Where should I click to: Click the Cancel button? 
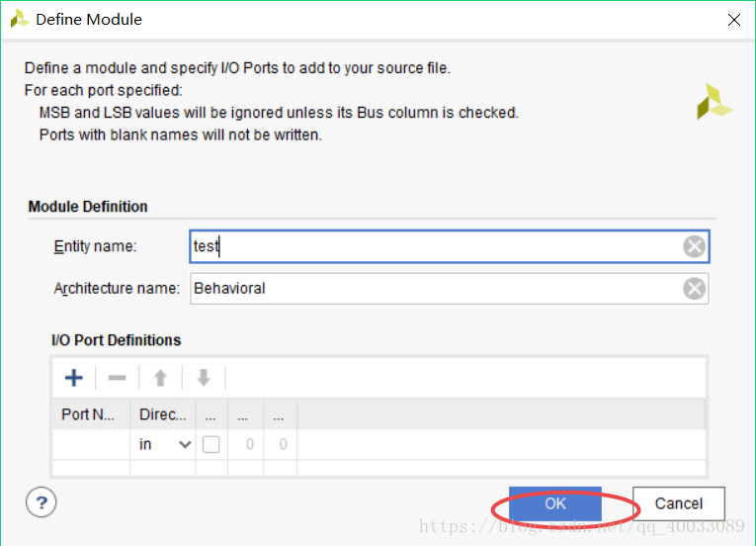tap(678, 503)
